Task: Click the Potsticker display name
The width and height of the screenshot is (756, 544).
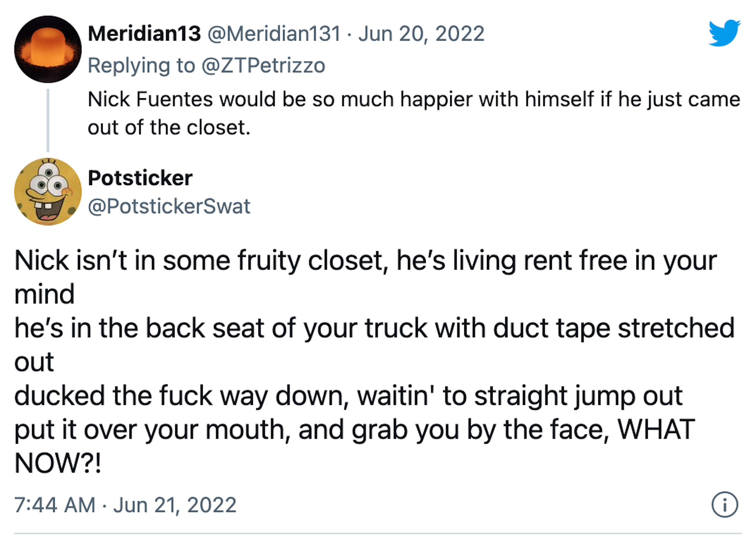Action: click(x=140, y=178)
